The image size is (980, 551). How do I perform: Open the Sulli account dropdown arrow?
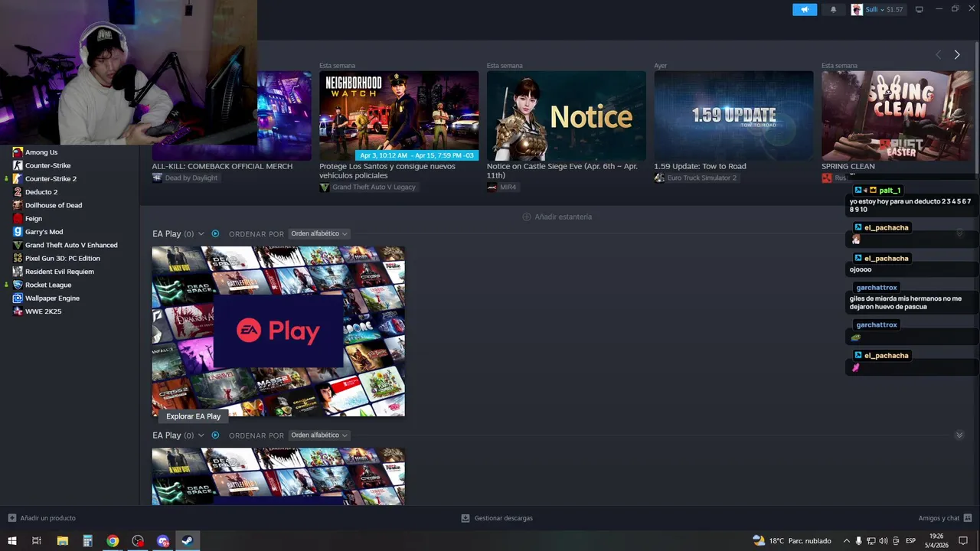[883, 10]
